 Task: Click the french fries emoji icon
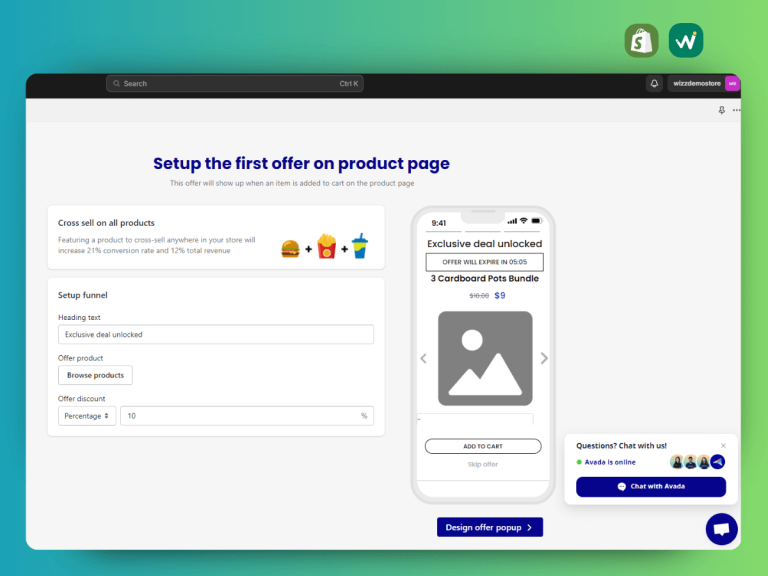(x=327, y=246)
